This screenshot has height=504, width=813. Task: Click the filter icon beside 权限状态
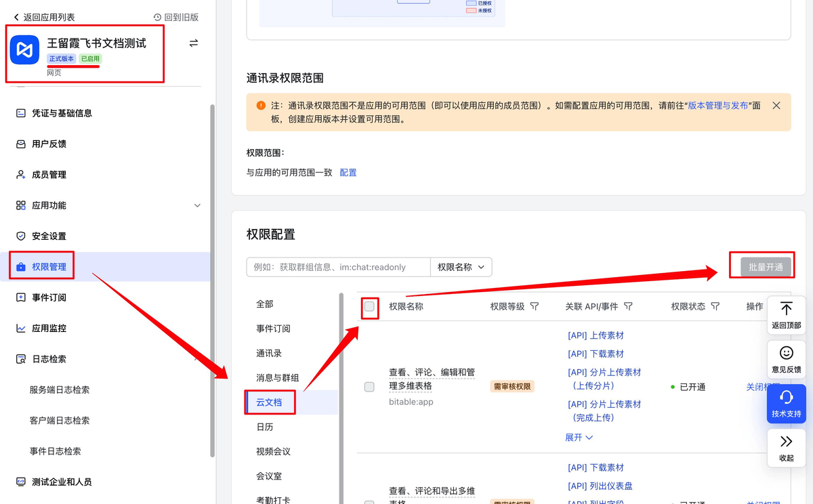(715, 307)
